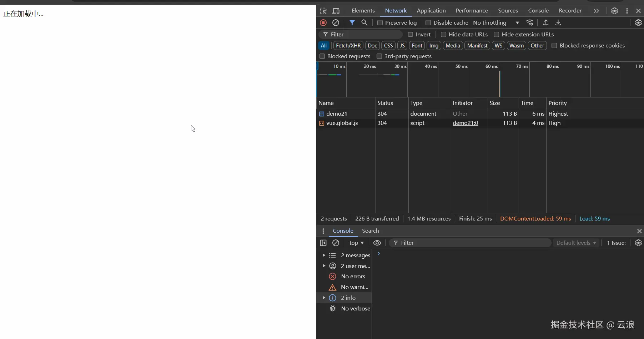The image size is (644, 339).
Task: Enable Disable cache
Action: click(428, 22)
